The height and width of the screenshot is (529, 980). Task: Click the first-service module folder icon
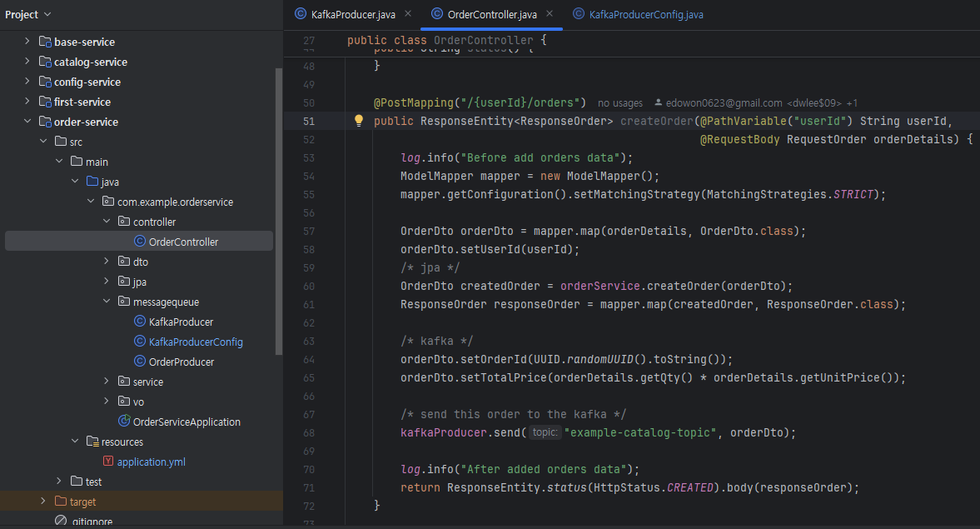click(x=45, y=102)
